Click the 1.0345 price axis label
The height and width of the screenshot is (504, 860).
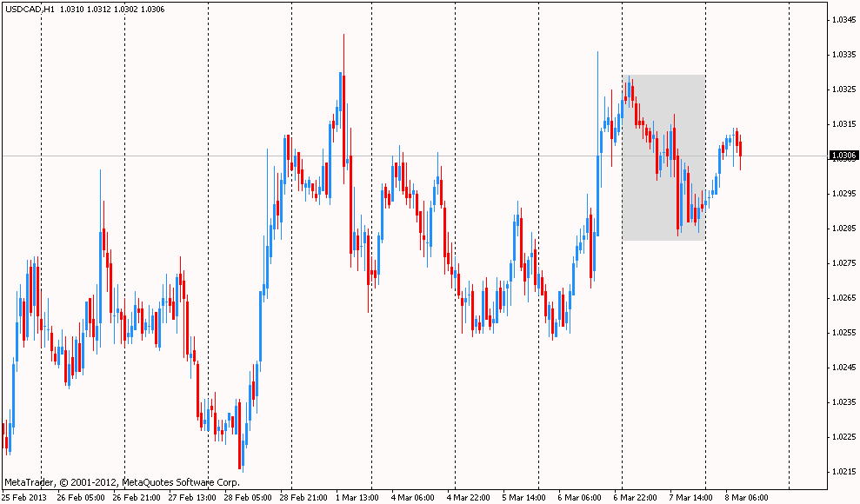coord(843,19)
